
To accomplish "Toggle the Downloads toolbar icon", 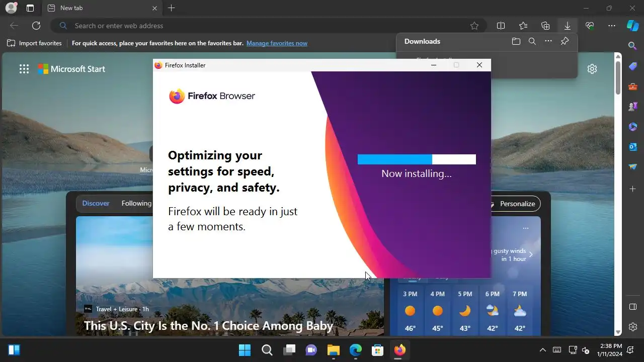I will (568, 26).
